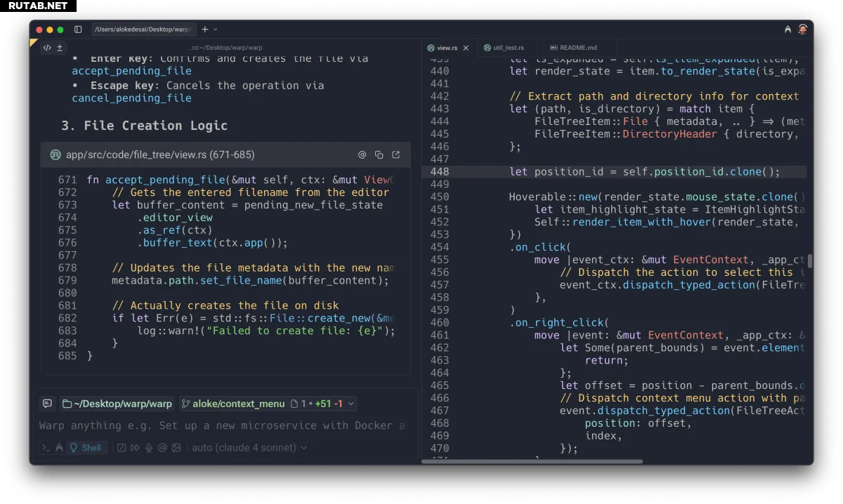This screenshot has width=843, height=504.
Task: Attach an image with picture icon
Action: click(x=176, y=447)
